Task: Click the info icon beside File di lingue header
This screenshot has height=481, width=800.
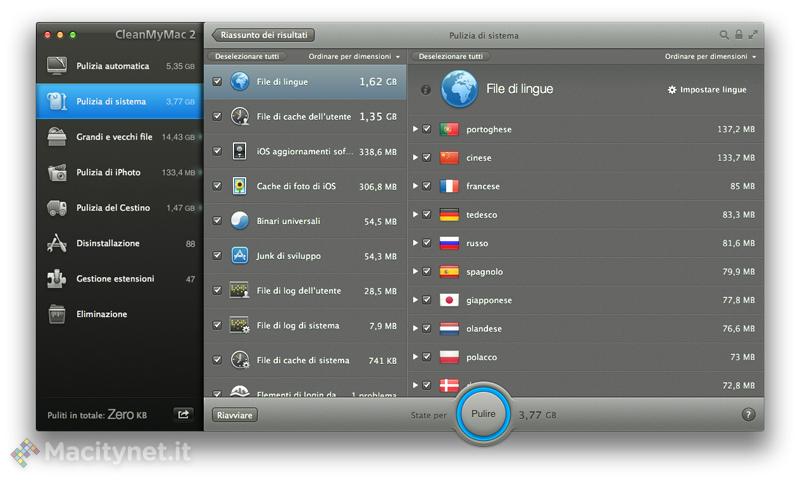Action: pos(426,90)
